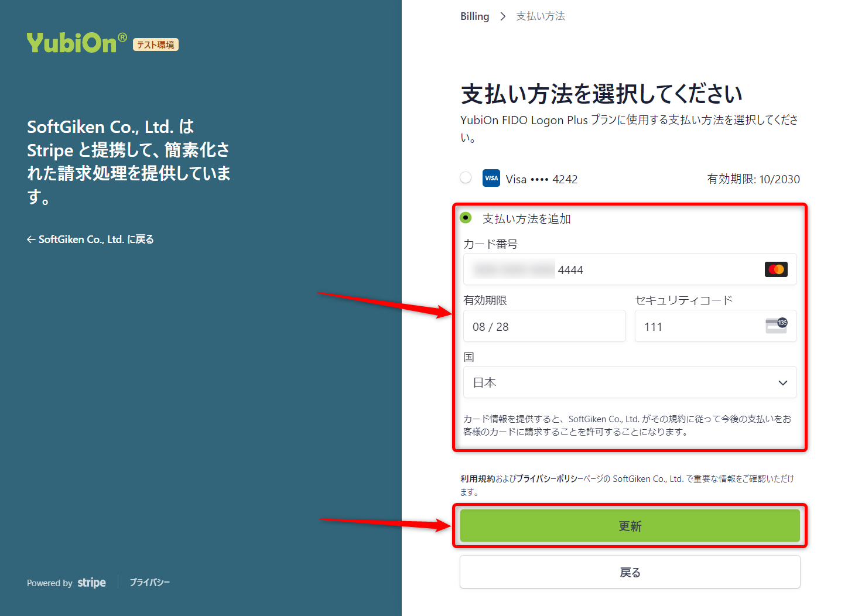Click the breadcrumb chevron after Billing
848x616 pixels.
point(502,16)
